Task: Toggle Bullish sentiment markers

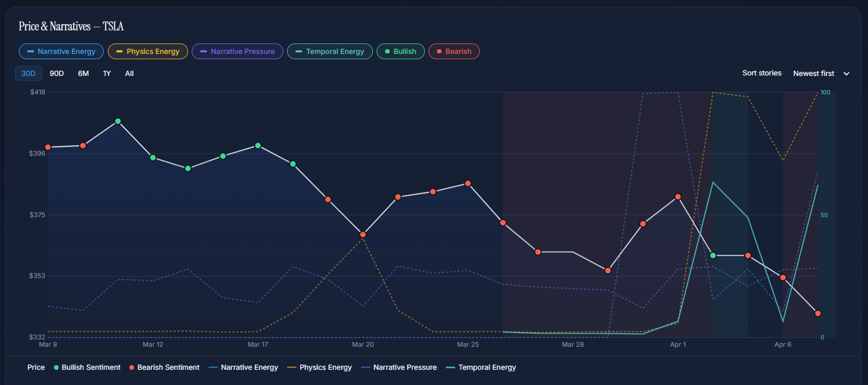Action: click(400, 51)
